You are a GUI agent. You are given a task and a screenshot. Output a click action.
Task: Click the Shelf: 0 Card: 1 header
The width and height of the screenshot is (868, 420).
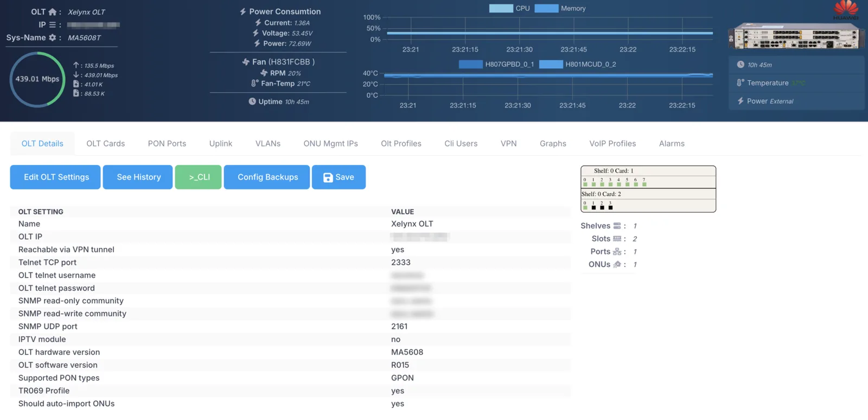pyautogui.click(x=614, y=170)
